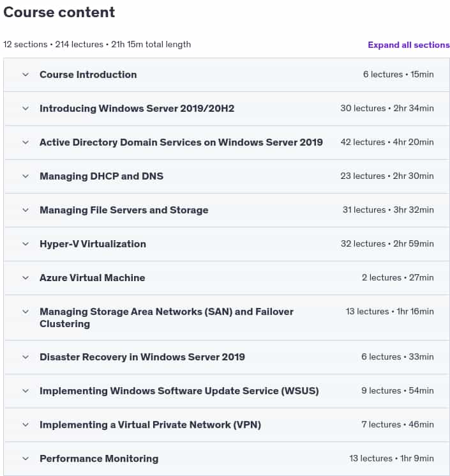Click '7 lectures • 46min' text
The width and height of the screenshot is (450, 476).
coord(398,424)
